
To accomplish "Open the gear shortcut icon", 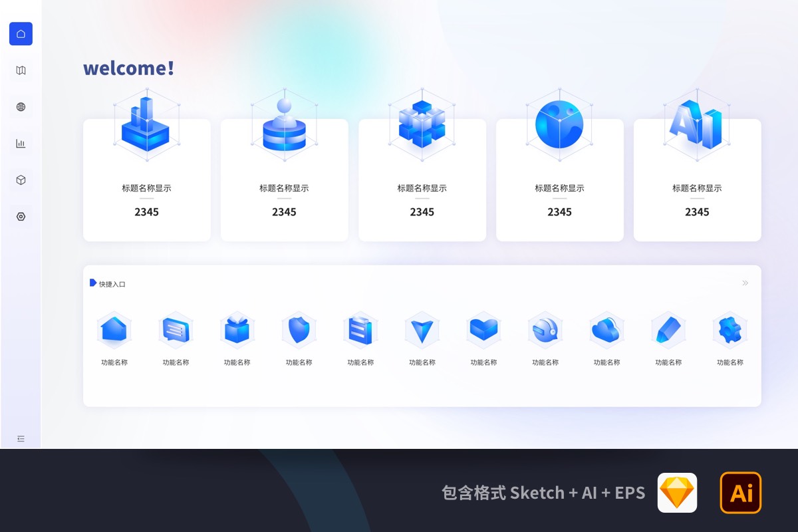I will (730, 330).
